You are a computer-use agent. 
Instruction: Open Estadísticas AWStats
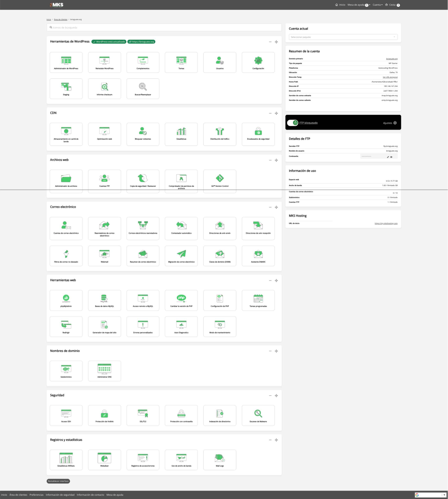(x=66, y=460)
